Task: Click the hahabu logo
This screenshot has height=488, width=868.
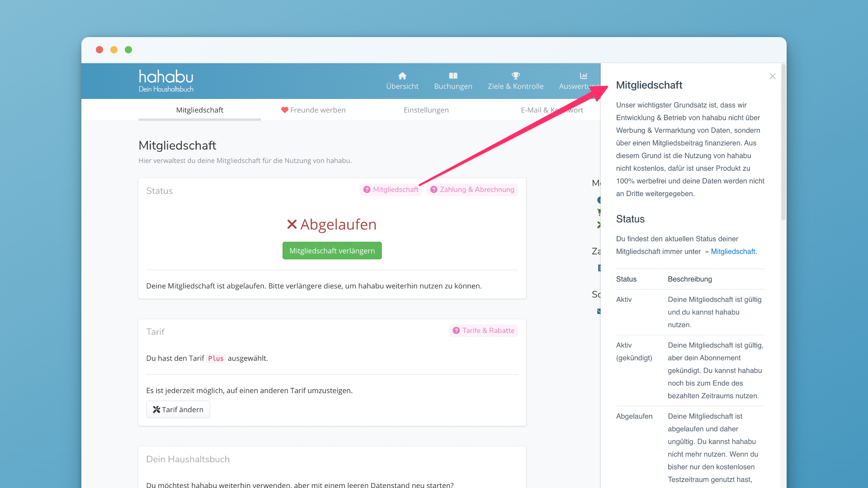Action: pyautogui.click(x=166, y=81)
